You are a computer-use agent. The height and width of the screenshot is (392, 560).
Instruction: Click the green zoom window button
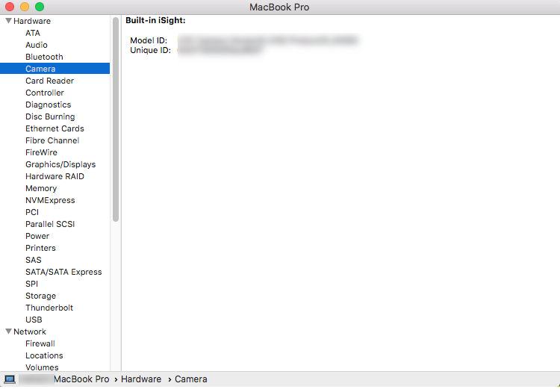click(x=40, y=7)
